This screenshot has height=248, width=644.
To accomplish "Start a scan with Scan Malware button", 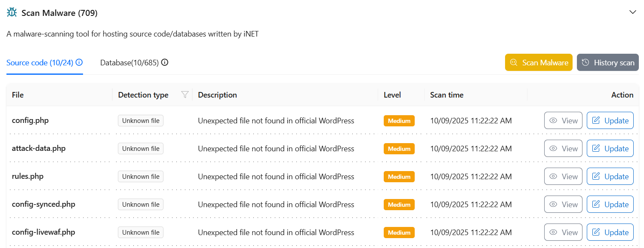I will 539,62.
